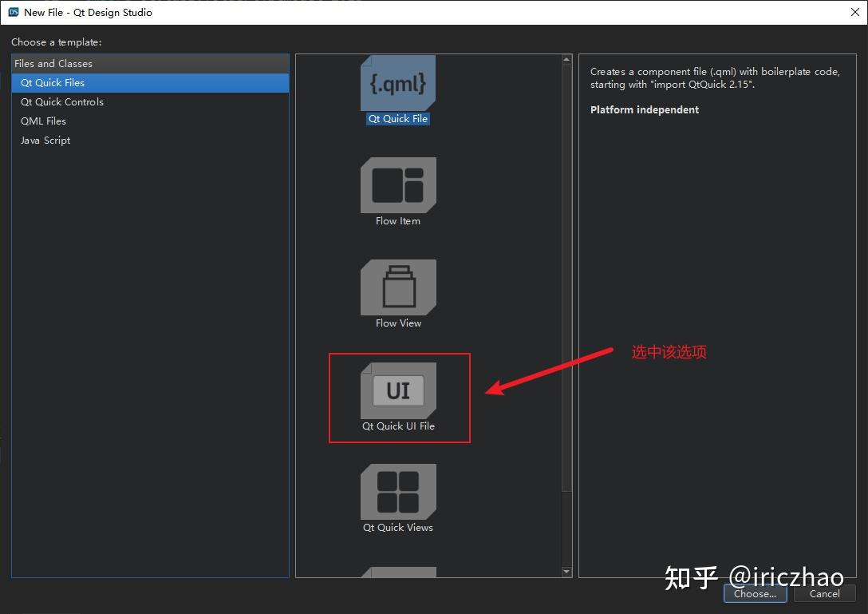The height and width of the screenshot is (614, 868).
Task: Select the Flow Item template icon
Action: [x=397, y=184]
